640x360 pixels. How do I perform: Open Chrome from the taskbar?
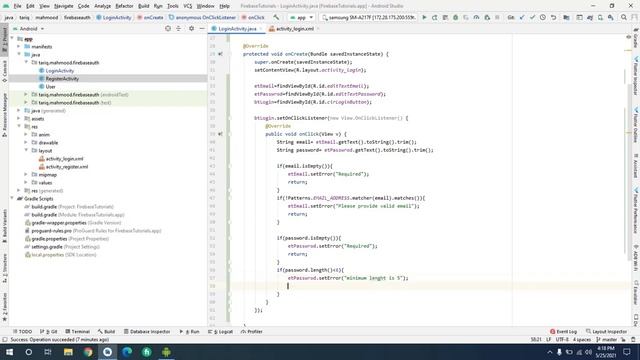[88, 352]
